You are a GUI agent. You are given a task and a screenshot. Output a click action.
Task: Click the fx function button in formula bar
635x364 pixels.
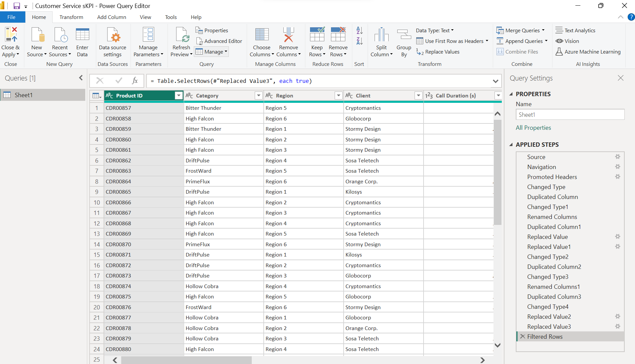(x=135, y=81)
